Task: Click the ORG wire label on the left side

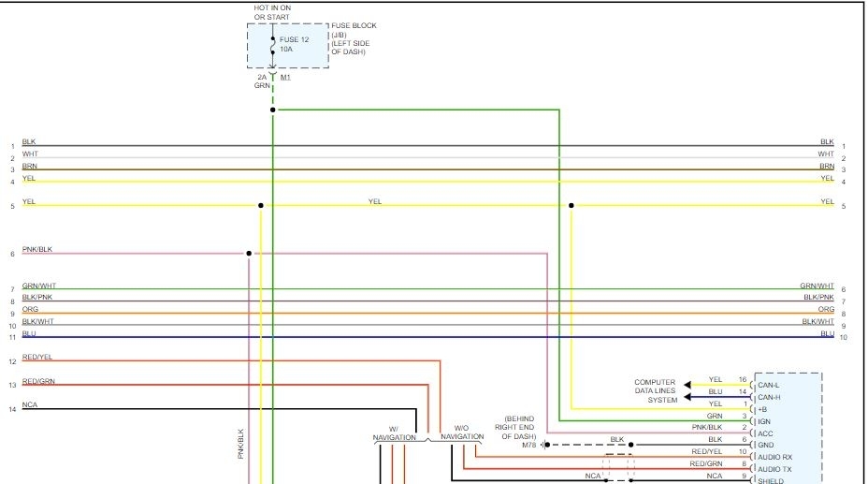Action: (30, 309)
